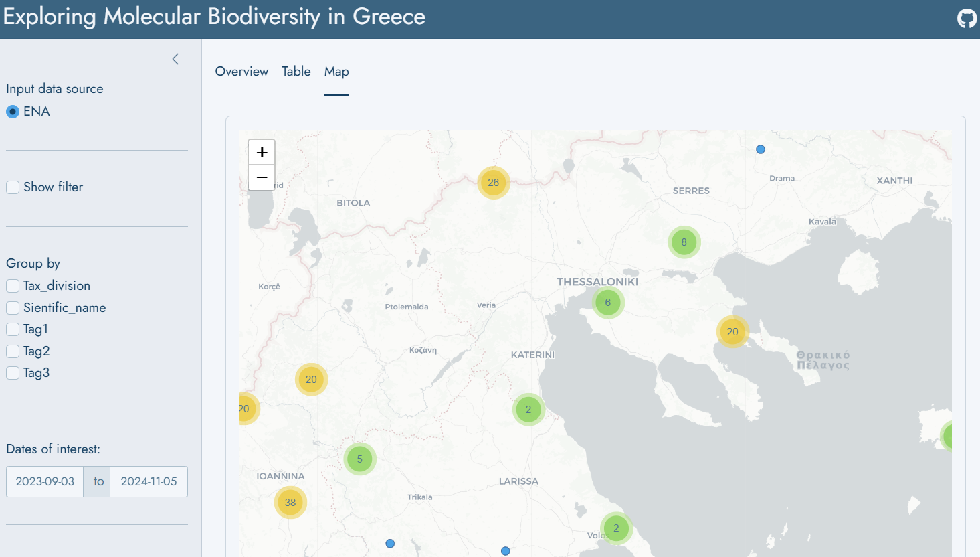Zoom in on the map
Image resolution: width=980 pixels, height=557 pixels.
point(262,153)
